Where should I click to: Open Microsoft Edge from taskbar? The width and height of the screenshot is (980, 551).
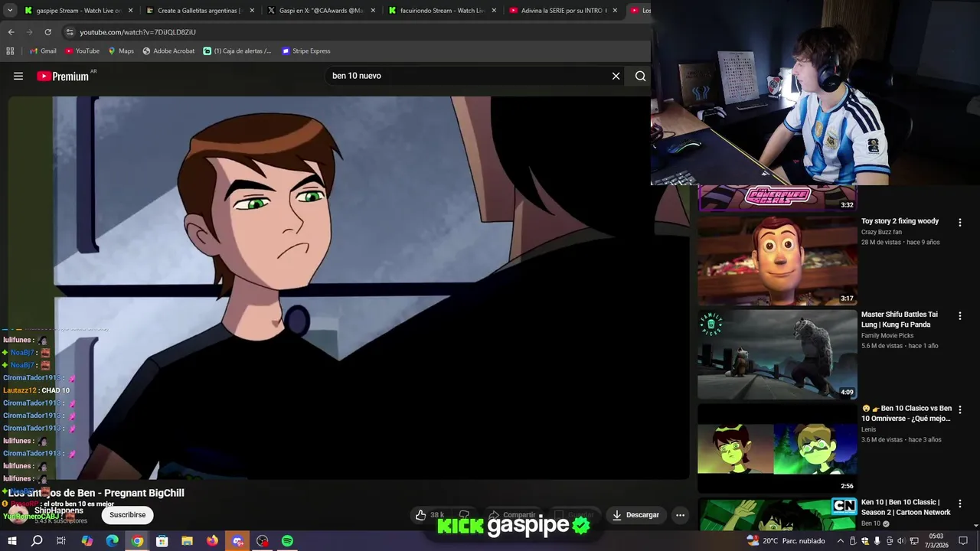112,541
